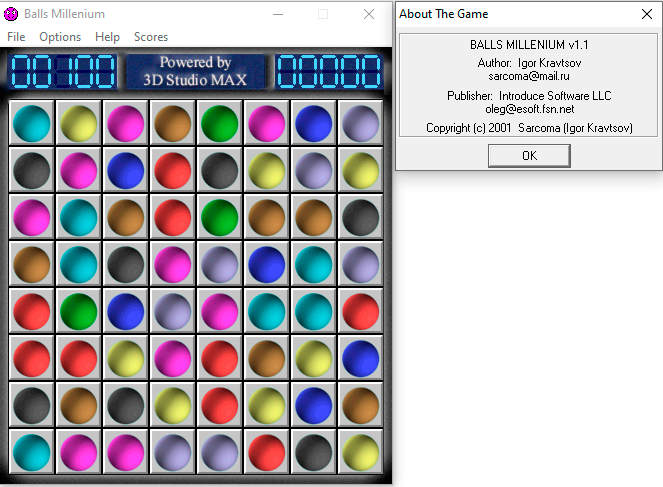Click the digital timer display on the left

[x=62, y=72]
